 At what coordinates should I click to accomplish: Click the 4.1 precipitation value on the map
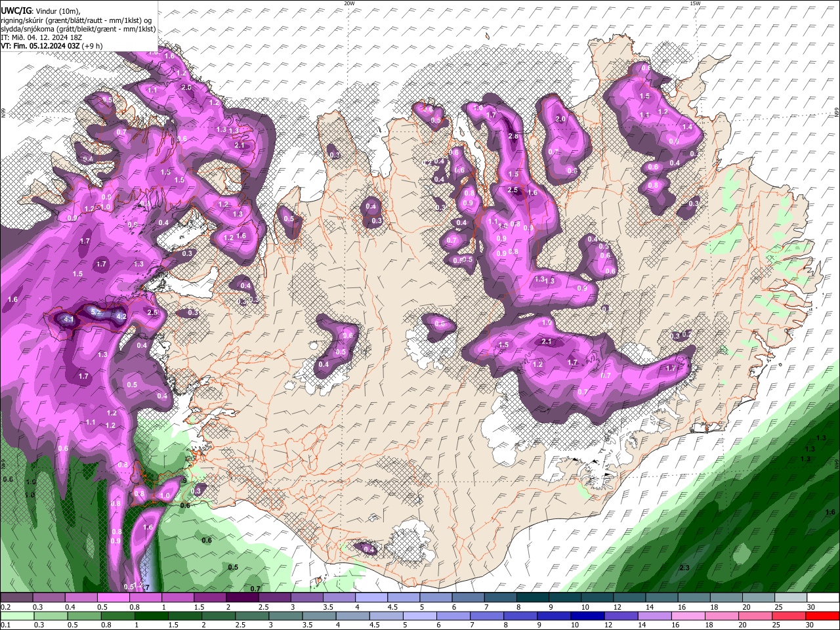(x=68, y=320)
